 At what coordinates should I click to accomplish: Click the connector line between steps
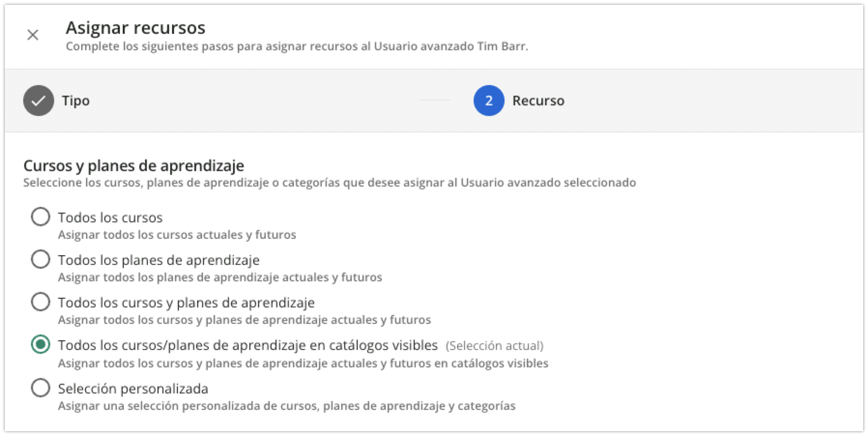[x=434, y=101]
